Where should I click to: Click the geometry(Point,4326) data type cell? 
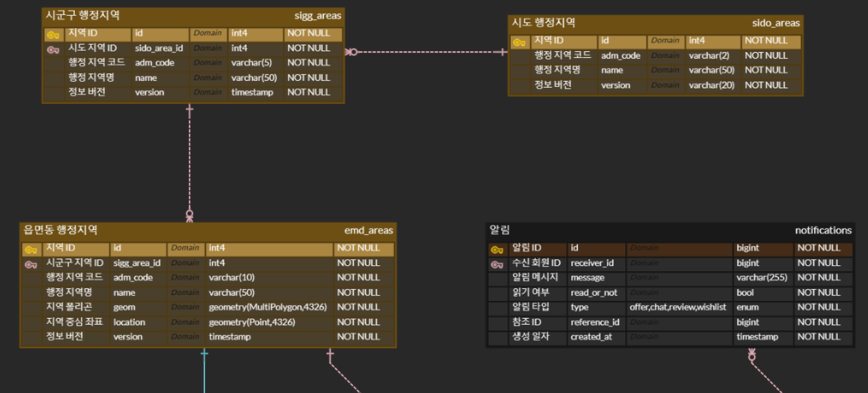[x=252, y=323]
